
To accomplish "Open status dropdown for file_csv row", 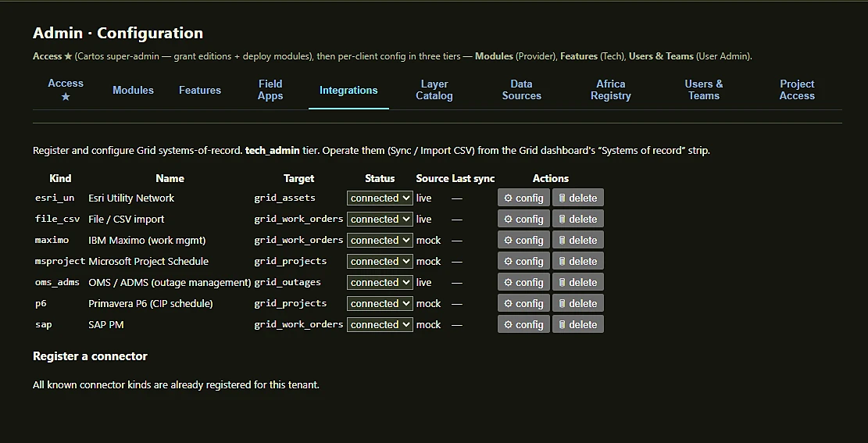I will point(380,219).
